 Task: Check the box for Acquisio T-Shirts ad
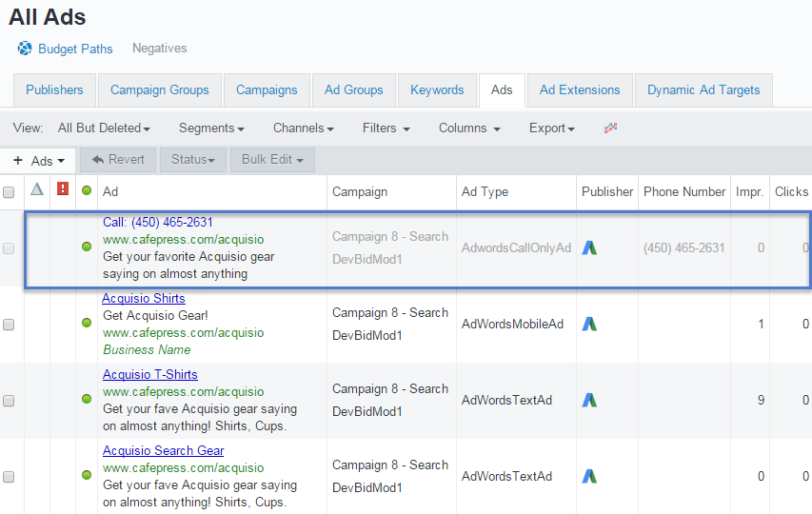(9, 401)
